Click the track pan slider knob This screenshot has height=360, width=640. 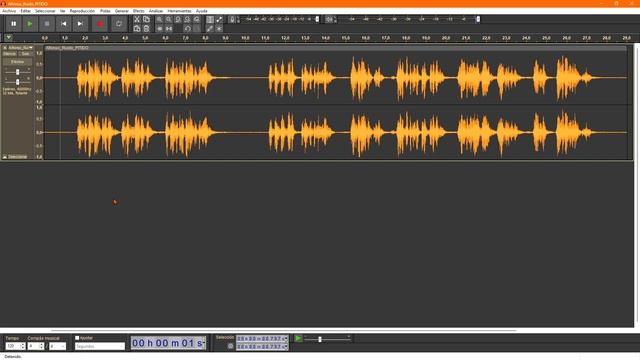click(x=18, y=82)
